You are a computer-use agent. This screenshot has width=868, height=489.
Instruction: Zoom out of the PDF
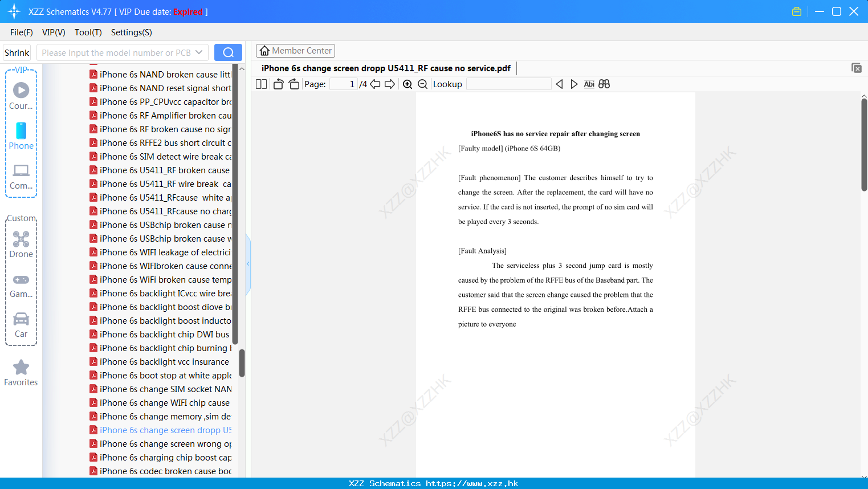(423, 84)
